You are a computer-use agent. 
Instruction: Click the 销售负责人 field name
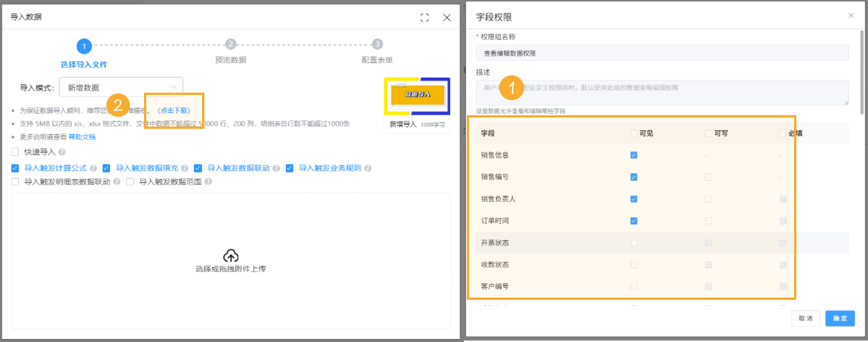(498, 199)
